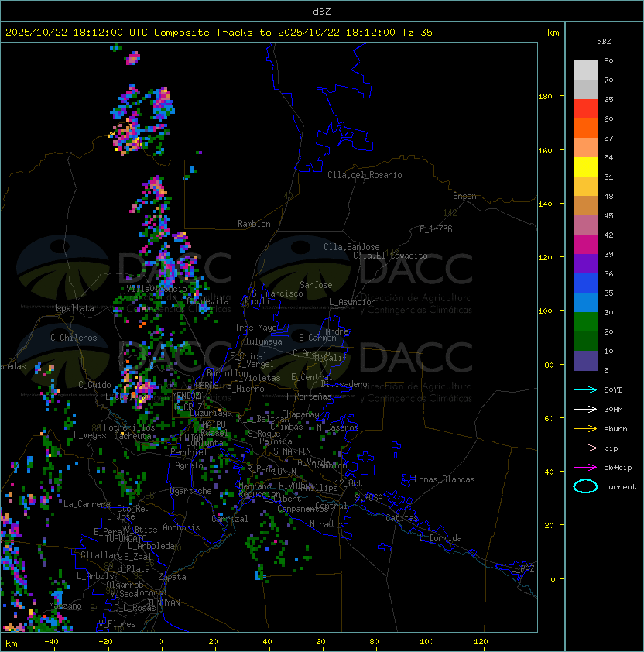Click the pink bip arrow symbol

click(x=585, y=448)
